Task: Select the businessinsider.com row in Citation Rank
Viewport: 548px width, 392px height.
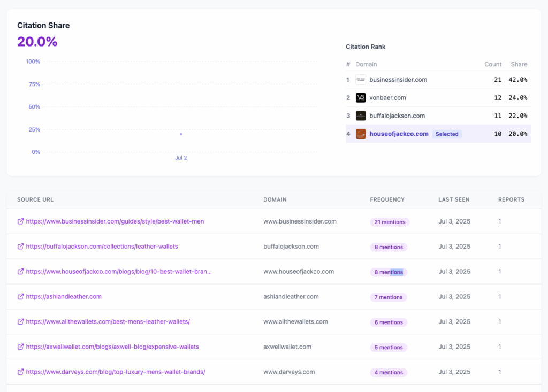Action: (x=438, y=80)
